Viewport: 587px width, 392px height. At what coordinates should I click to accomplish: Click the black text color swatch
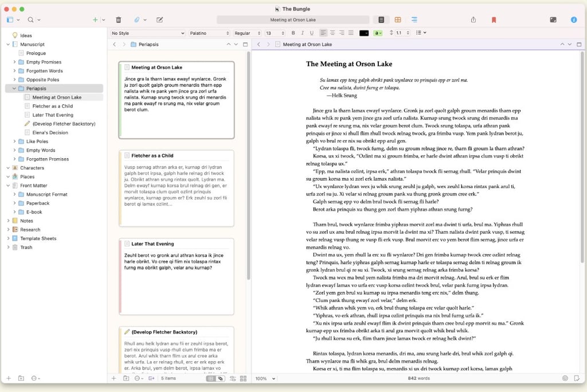coord(364,33)
